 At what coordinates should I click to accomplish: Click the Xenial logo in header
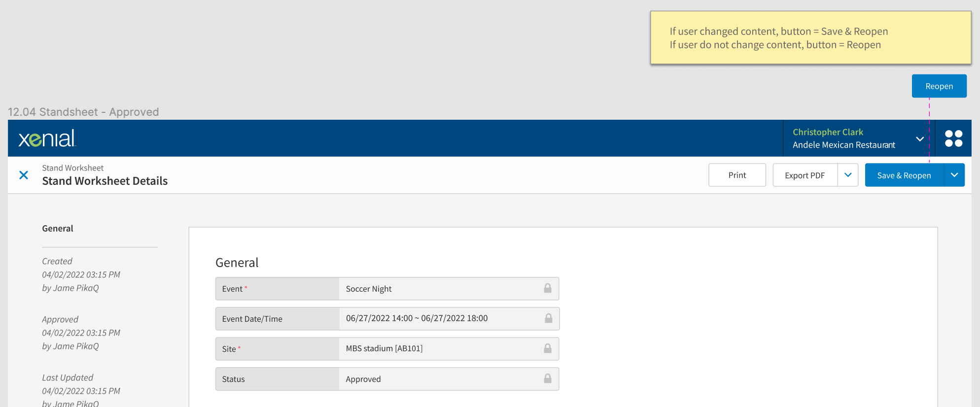tap(47, 138)
